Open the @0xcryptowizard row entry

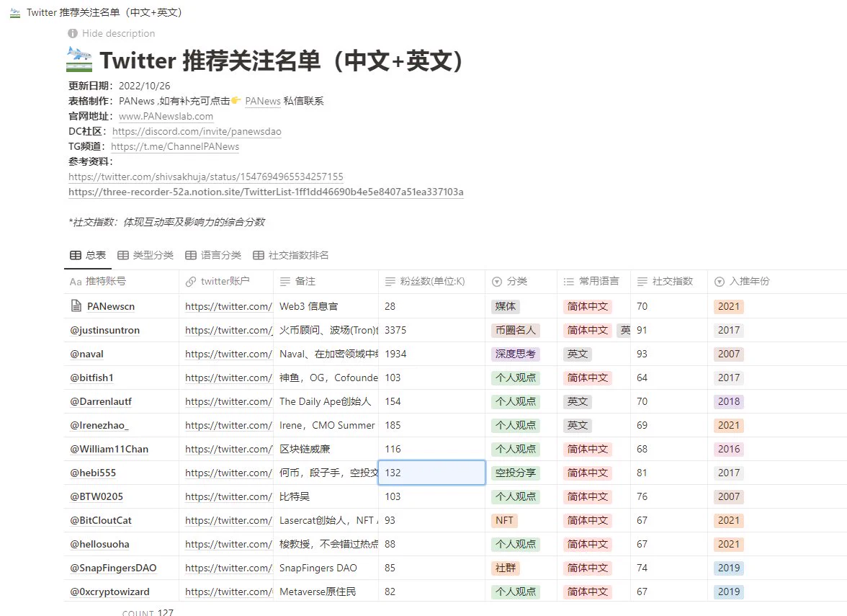[x=109, y=592]
